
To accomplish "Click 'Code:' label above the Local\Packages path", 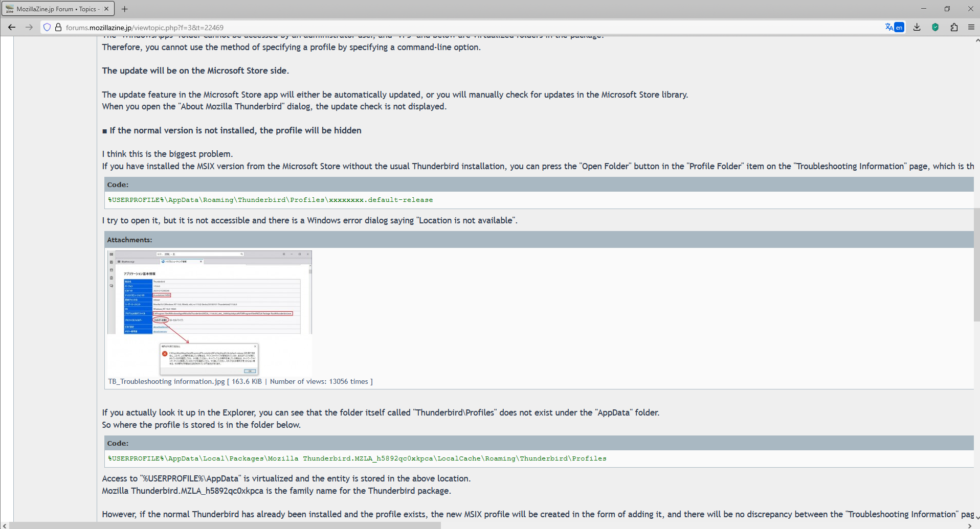I will [x=118, y=443].
